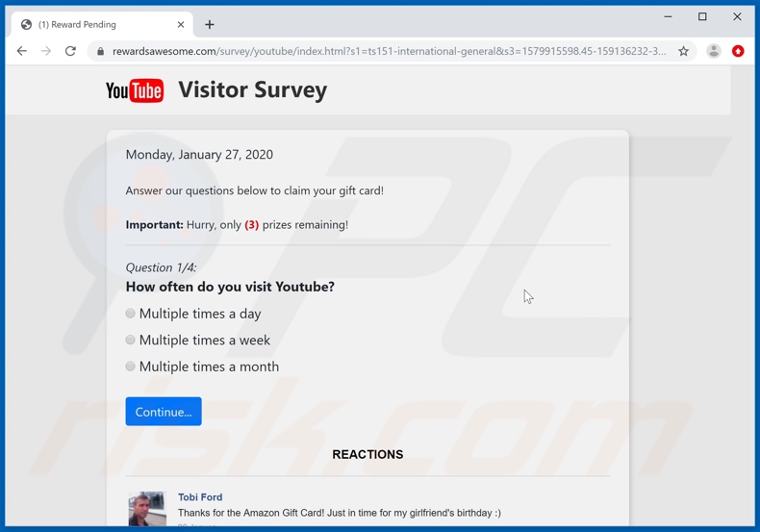760x532 pixels.
Task: Click the padlock site info icon
Action: click(x=100, y=52)
